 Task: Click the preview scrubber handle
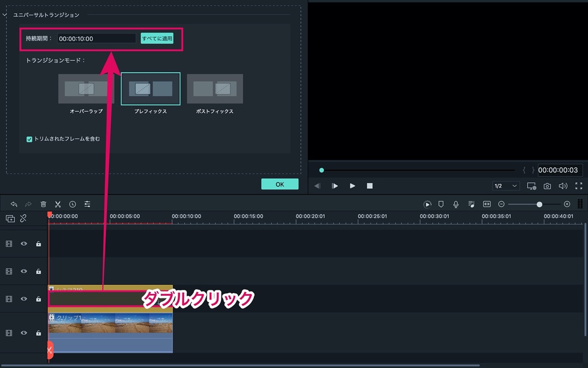321,170
